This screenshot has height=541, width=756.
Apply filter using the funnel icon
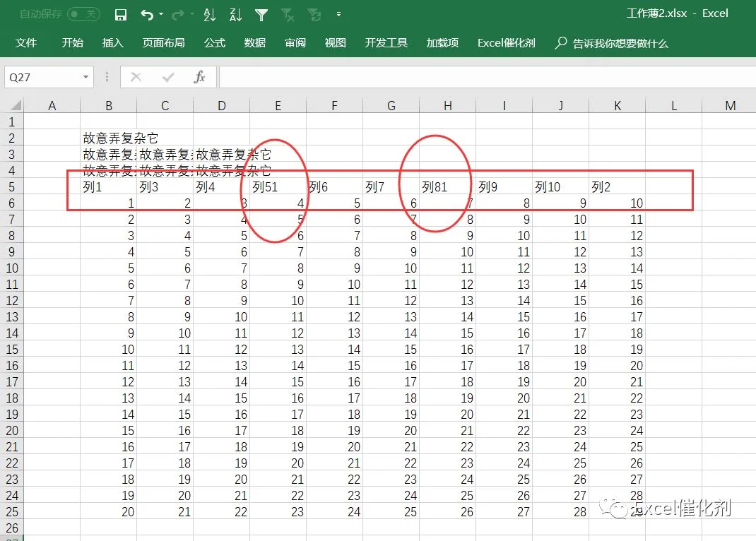[x=261, y=15]
